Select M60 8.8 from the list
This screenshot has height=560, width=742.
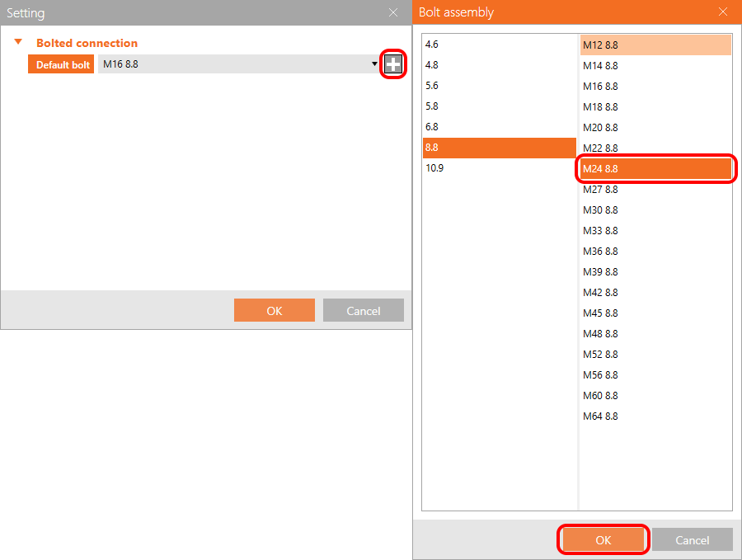(655, 395)
